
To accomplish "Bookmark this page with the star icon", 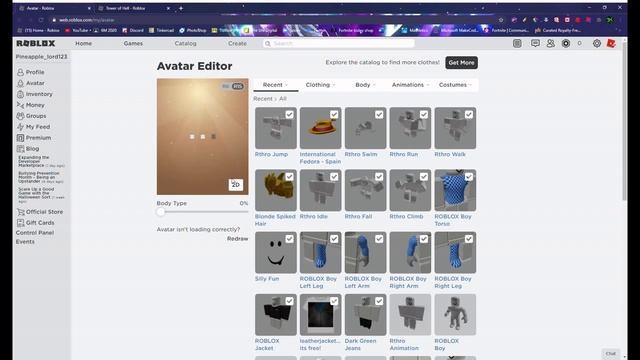I will click(x=501, y=20).
